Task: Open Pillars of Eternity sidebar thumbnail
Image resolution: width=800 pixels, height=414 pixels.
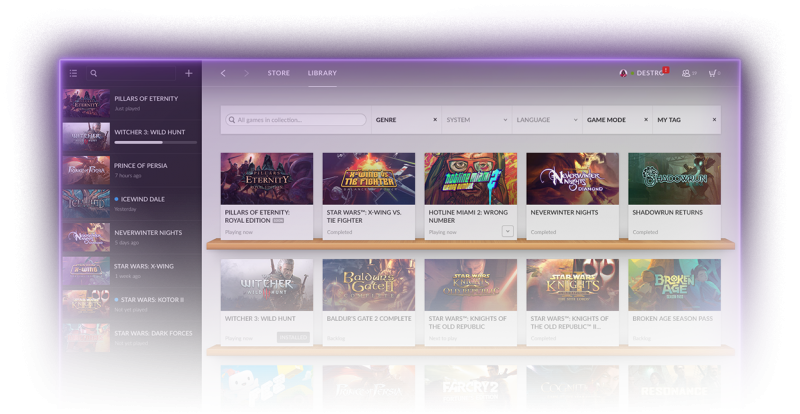Action: (86, 103)
